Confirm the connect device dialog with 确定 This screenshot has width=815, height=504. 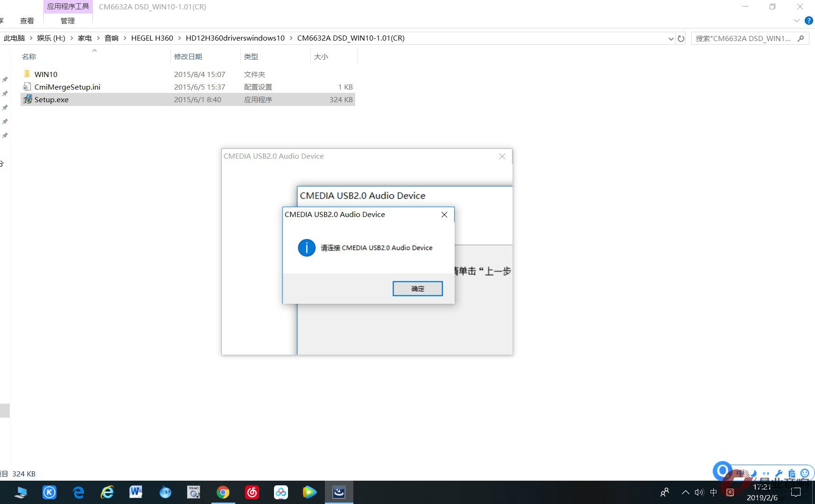(418, 289)
